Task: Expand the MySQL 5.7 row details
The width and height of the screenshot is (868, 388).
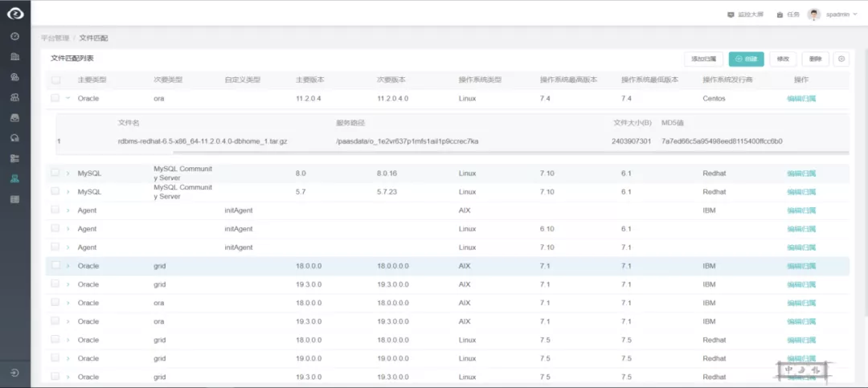Action: (x=68, y=192)
